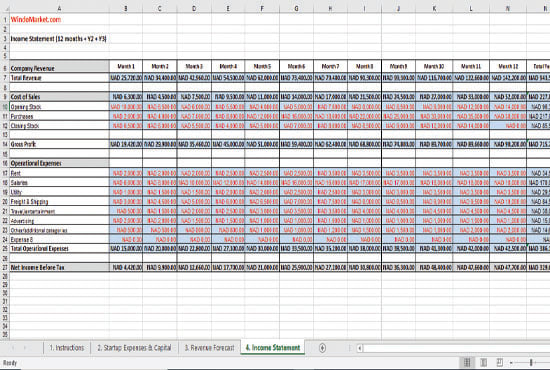Select the Total Operational Expenses label cell
This screenshot has width=550, height=370.
tap(59, 249)
